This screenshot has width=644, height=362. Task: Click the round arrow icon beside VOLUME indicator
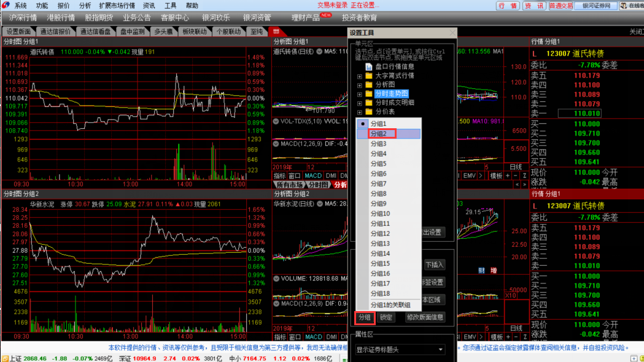(x=276, y=279)
